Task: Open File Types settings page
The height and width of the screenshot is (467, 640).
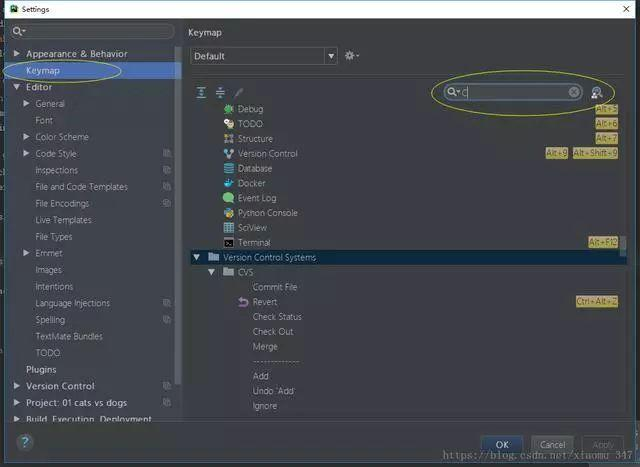Action: coord(54,236)
